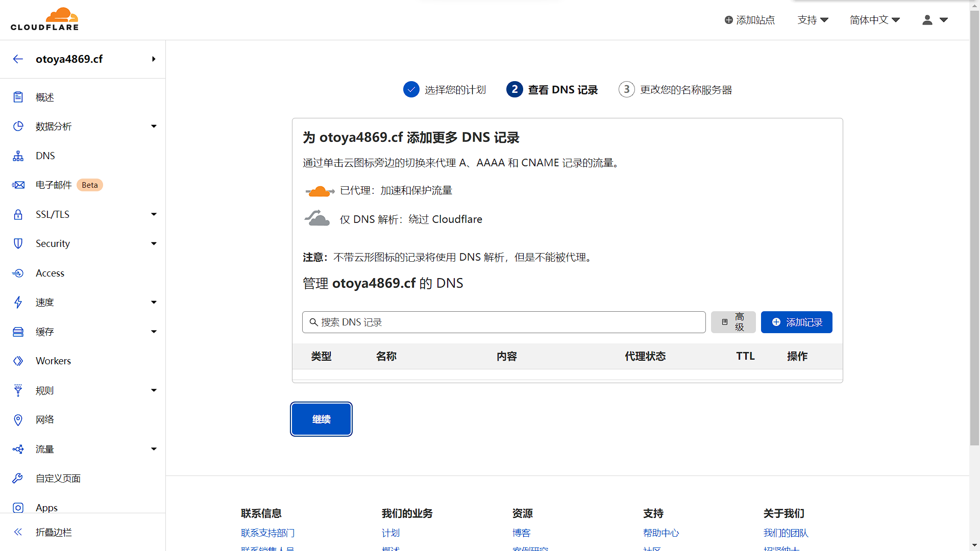This screenshot has height=551, width=980.
Task: Click the 速度 lightning bolt icon
Action: pos(18,302)
